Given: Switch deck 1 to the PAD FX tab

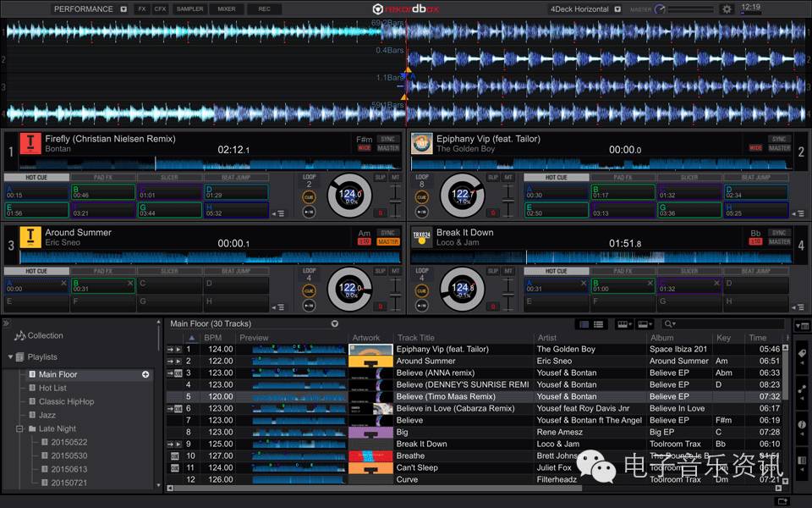Looking at the screenshot, I should 102,178.
